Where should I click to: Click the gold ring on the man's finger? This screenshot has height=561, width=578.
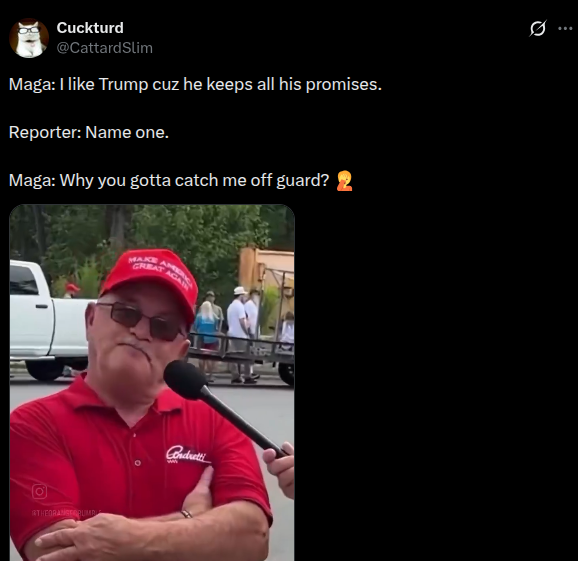coord(187,513)
